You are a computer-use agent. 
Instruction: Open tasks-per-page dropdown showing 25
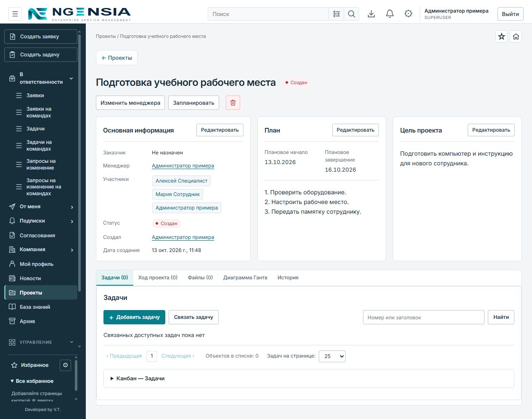click(332, 356)
